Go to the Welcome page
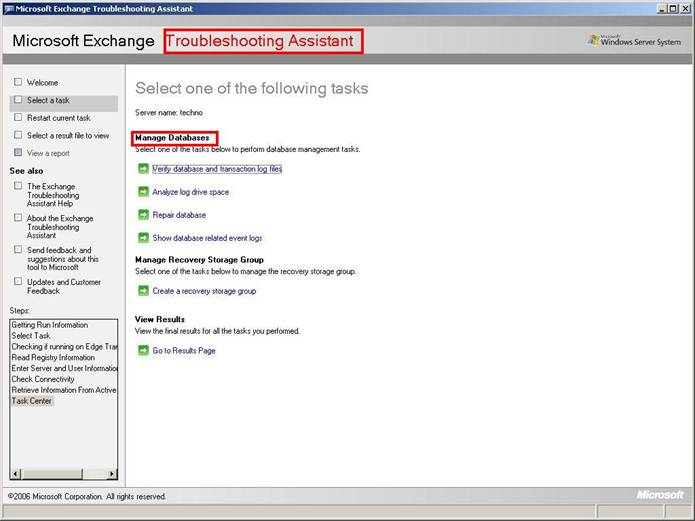Viewport: 695px width, 521px height. 42,82
